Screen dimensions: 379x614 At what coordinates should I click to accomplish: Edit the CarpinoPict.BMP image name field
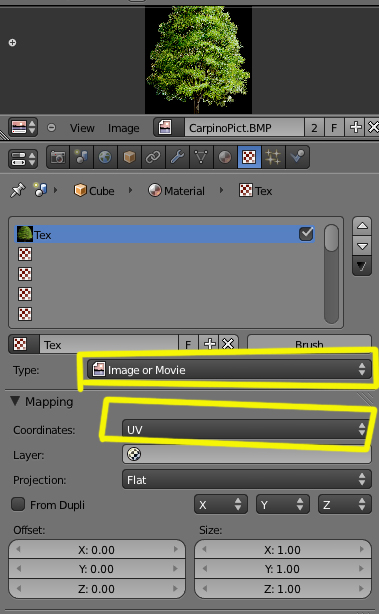pos(244,128)
